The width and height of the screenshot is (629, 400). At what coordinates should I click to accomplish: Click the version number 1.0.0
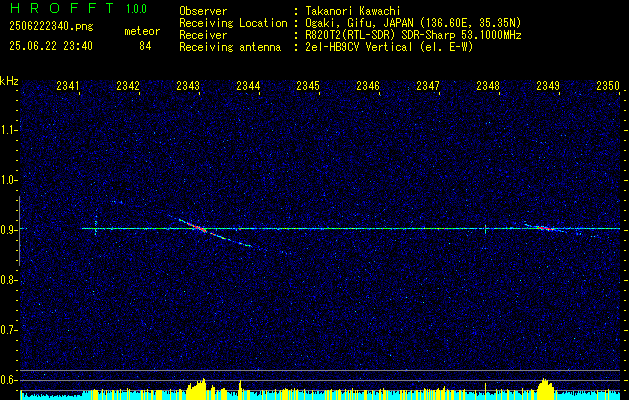[136, 9]
